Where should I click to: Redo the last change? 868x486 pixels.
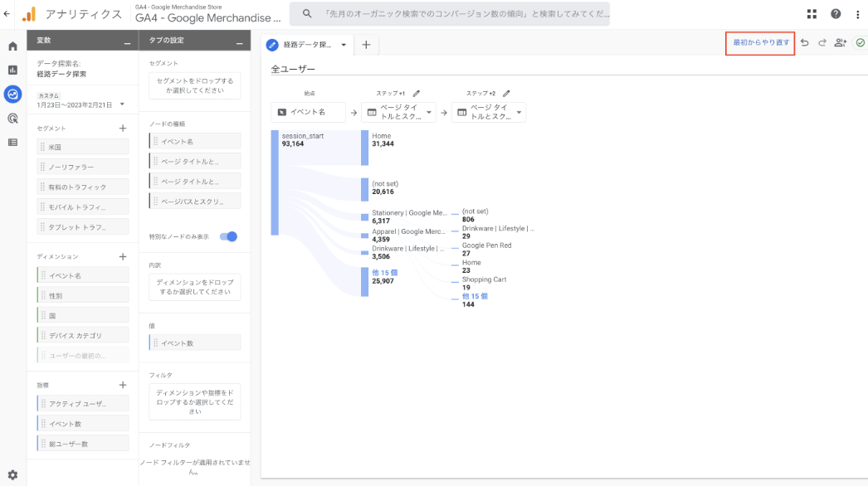coord(822,42)
